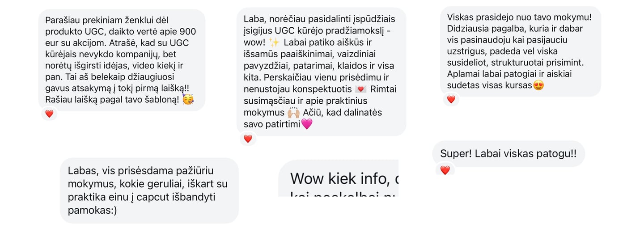This screenshot has width=644, height=245.
Task: Select the message bubble starting 'Parašiau prekiniam ženklui'
Action: pos(122,60)
